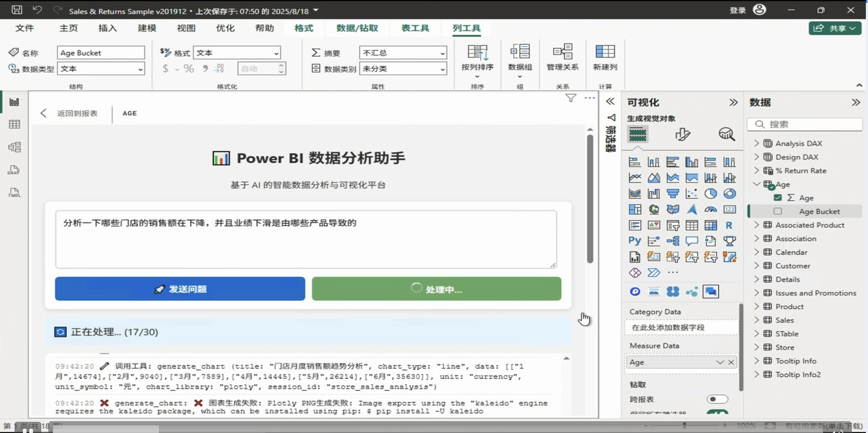Screen dimensions: 868x433
Task: Check the Age Bucket field checkbox
Action: click(x=778, y=211)
